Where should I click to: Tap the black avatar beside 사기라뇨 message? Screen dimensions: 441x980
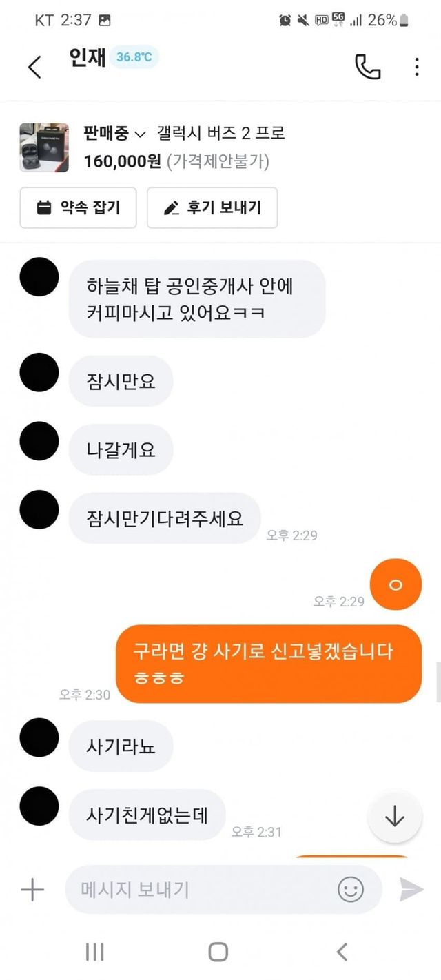click(39, 737)
